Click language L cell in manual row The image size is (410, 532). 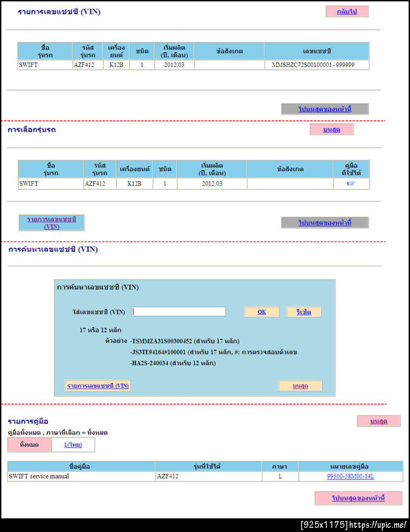(280, 477)
